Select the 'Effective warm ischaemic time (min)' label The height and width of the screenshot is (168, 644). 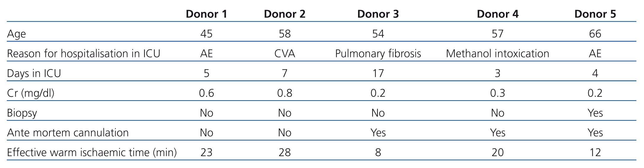92,153
